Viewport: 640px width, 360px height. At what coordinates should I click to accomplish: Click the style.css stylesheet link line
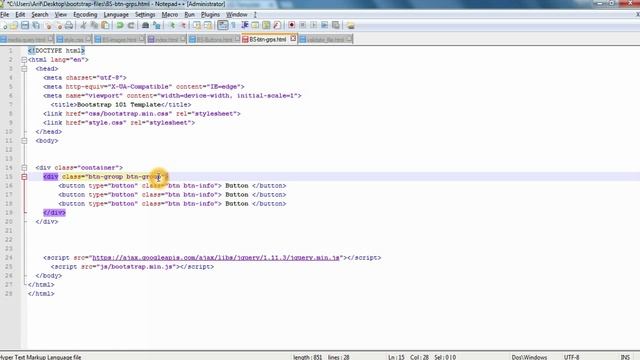tap(119, 122)
